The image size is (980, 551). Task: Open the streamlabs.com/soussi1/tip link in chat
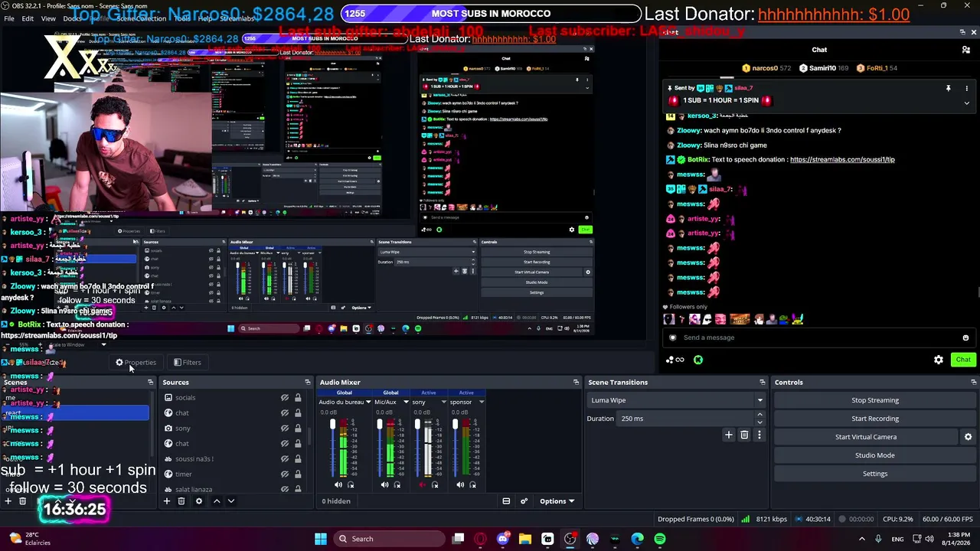842,160
